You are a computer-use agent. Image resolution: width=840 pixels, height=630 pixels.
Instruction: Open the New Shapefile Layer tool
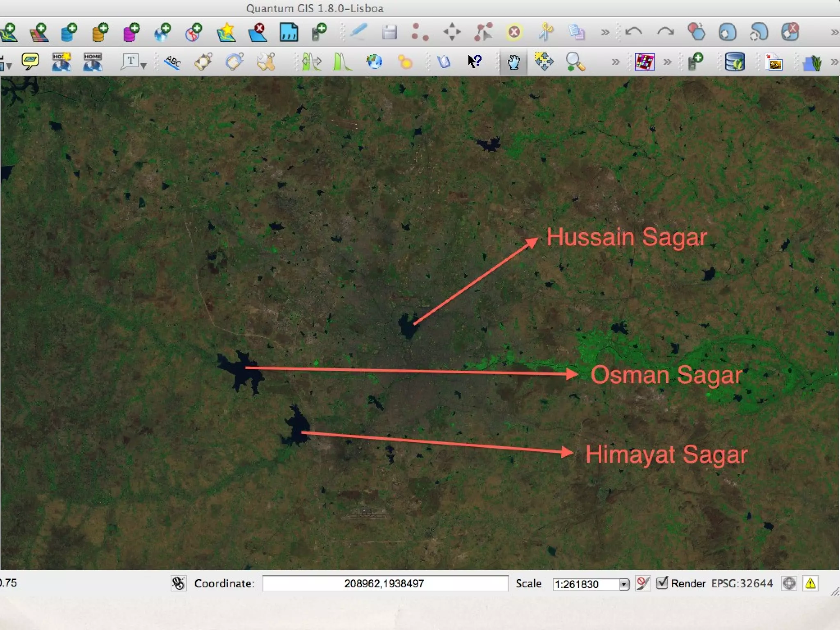tap(226, 32)
